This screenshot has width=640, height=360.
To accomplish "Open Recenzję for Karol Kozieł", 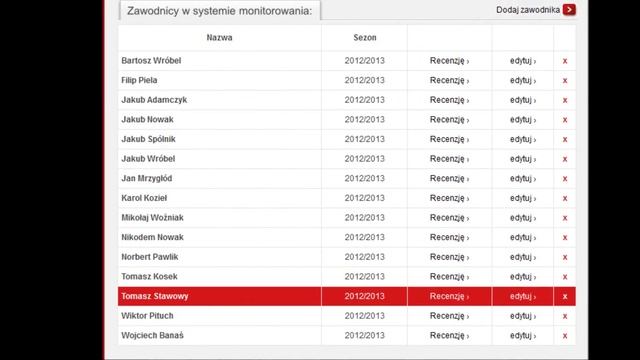I will (449, 198).
